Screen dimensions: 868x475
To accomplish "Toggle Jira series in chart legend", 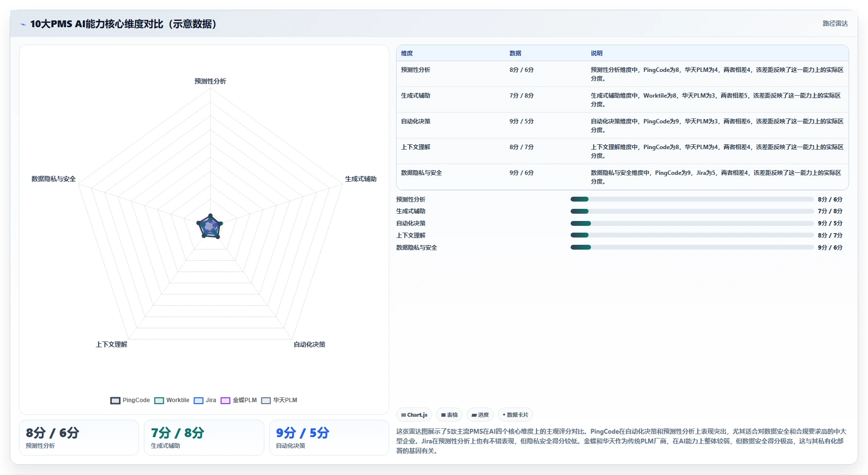I will click(205, 400).
